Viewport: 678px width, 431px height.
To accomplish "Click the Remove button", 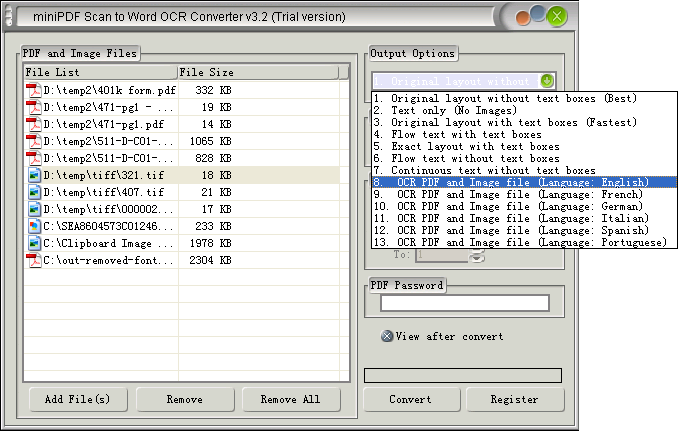I will tap(185, 399).
